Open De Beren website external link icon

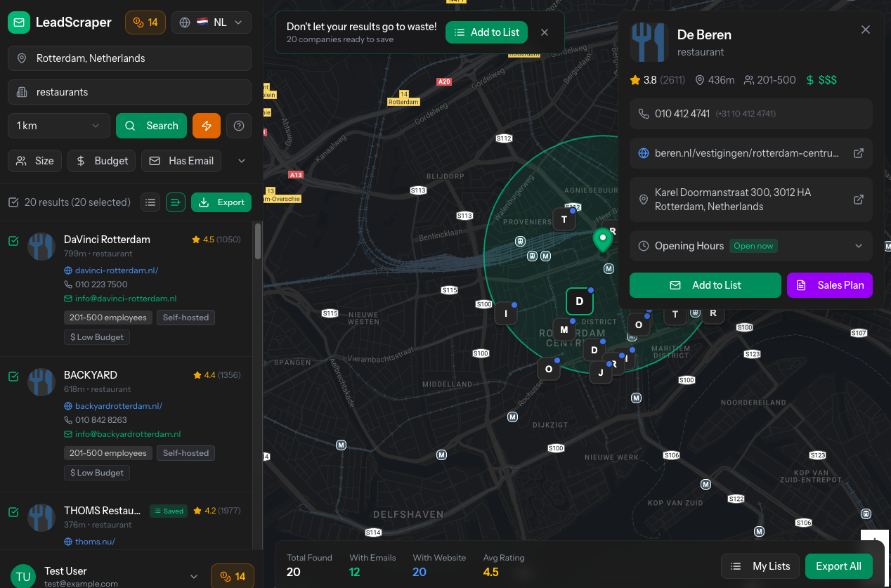click(858, 153)
